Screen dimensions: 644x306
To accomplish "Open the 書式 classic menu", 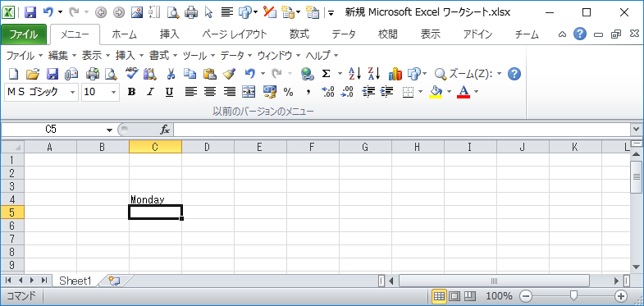I will (163, 56).
